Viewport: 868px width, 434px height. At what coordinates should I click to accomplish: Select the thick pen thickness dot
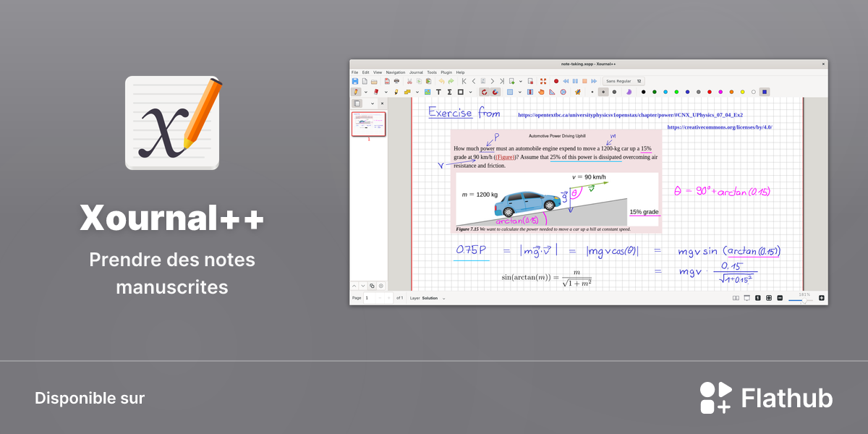tap(614, 92)
